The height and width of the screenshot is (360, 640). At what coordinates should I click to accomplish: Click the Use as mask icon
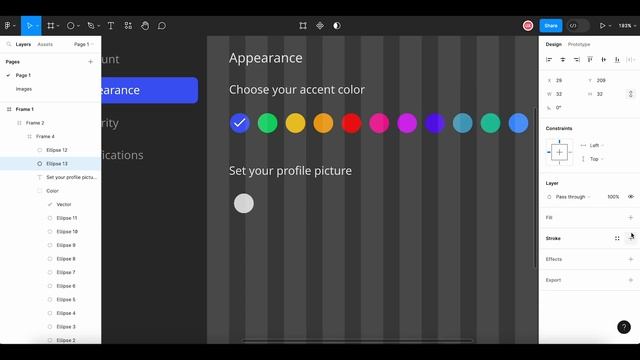[x=337, y=26]
